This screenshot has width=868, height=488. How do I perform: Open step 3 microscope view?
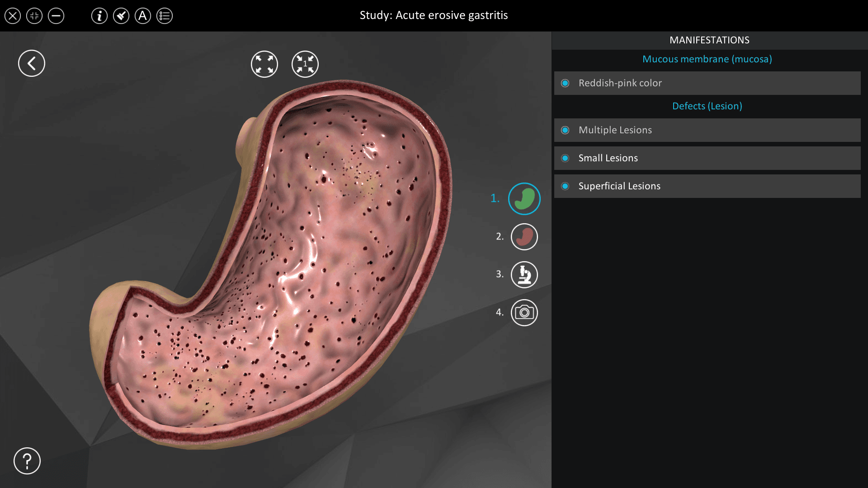tap(524, 275)
